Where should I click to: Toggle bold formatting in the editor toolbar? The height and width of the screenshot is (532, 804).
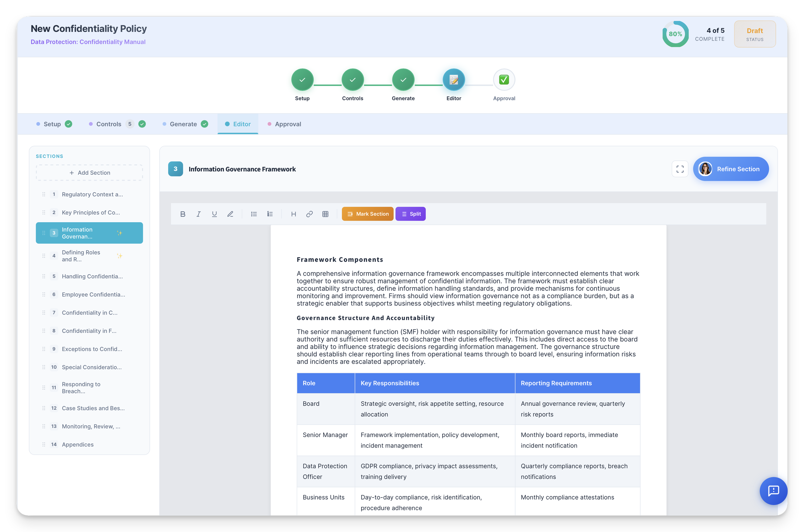click(x=183, y=214)
